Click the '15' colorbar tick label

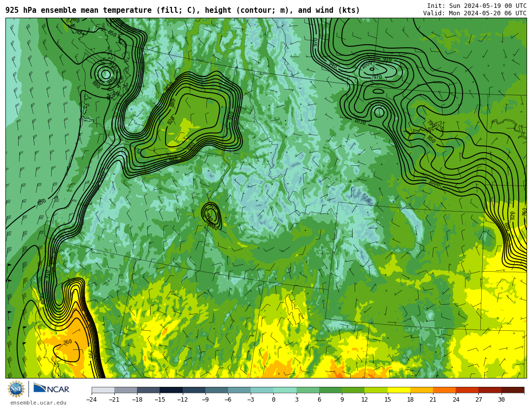point(388,400)
